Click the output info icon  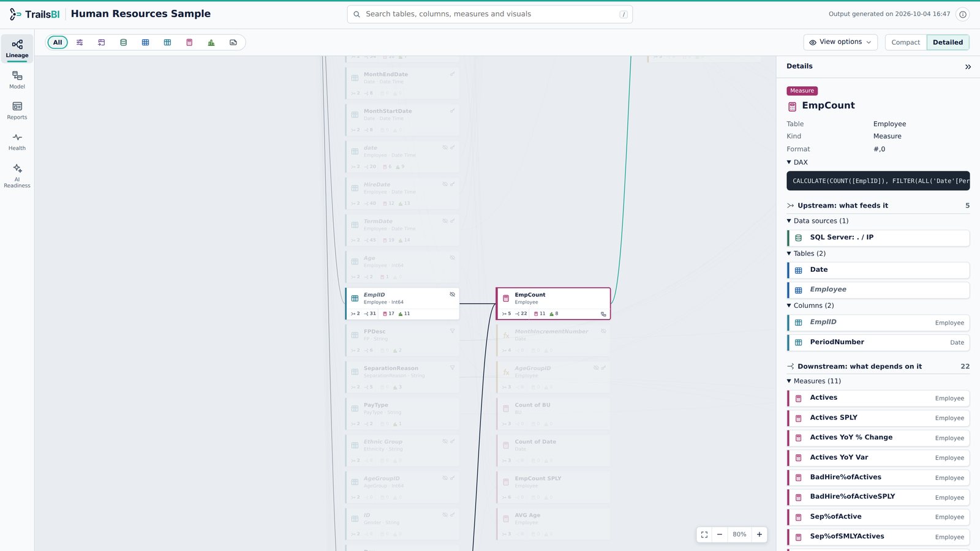point(963,14)
